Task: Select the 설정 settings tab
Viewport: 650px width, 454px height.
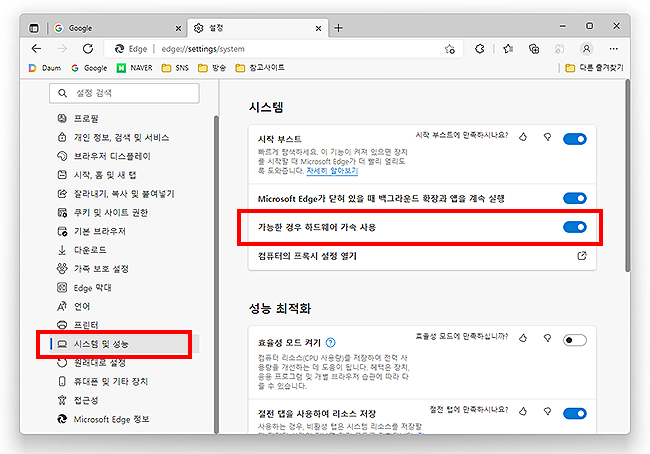Action: tap(258, 28)
